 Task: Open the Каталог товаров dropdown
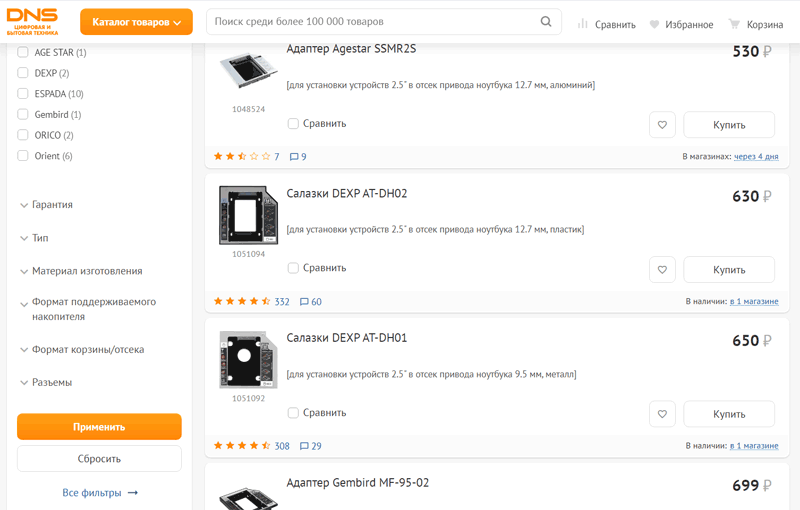tap(136, 22)
